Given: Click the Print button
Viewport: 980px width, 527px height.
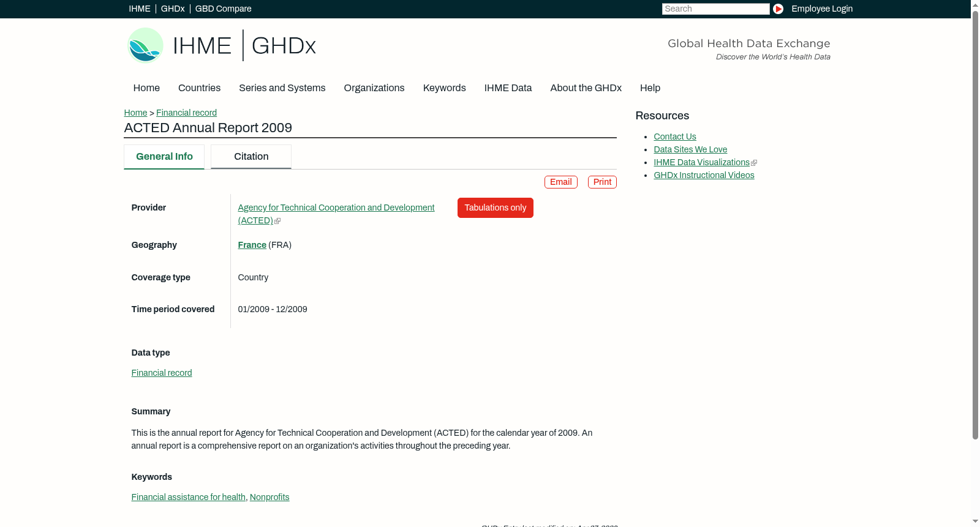Looking at the screenshot, I should [x=602, y=182].
